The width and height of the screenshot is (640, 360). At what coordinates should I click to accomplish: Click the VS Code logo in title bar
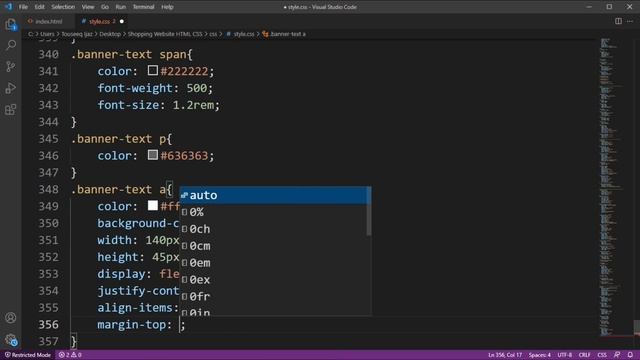pyautogui.click(x=8, y=7)
